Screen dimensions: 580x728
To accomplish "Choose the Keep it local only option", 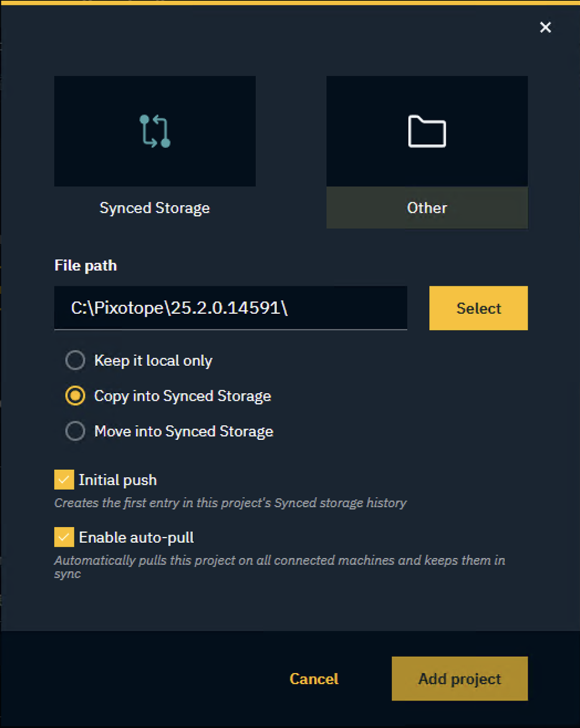I will (75, 360).
